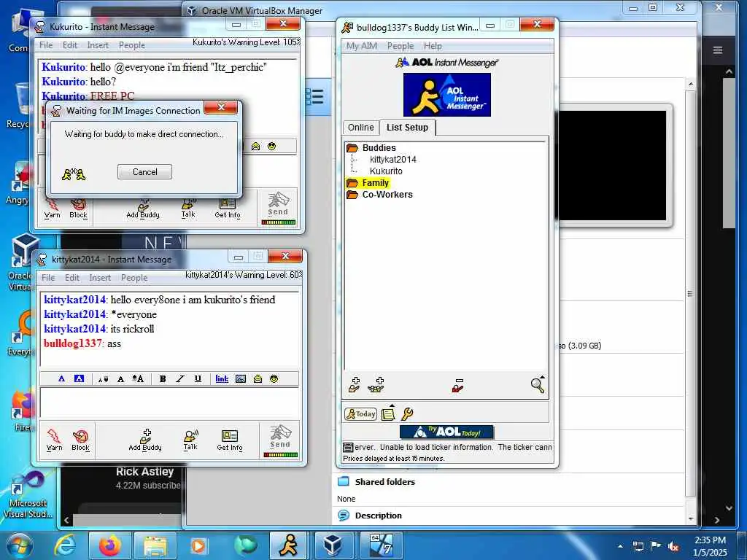
Task: Open Edit menu in Kukurito window
Action: (x=69, y=45)
